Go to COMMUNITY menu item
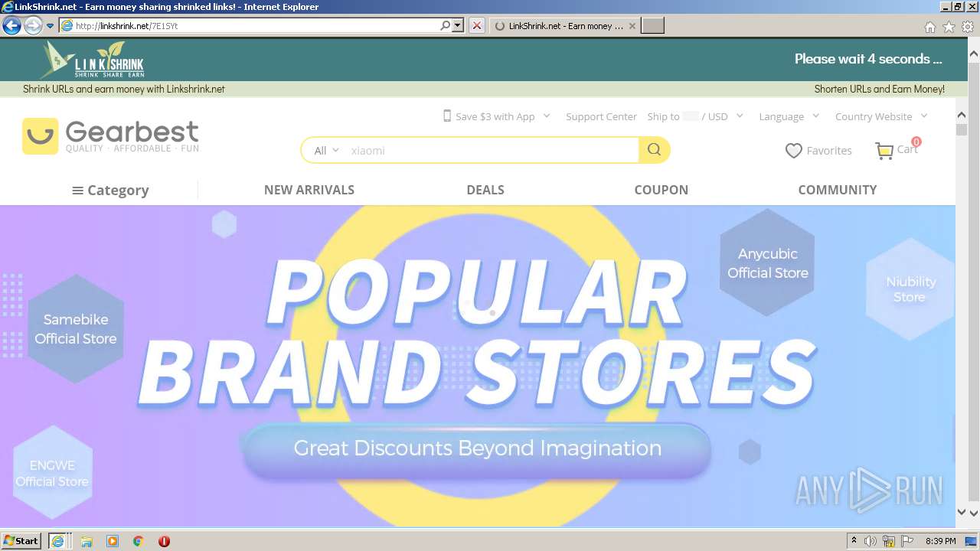 point(838,190)
